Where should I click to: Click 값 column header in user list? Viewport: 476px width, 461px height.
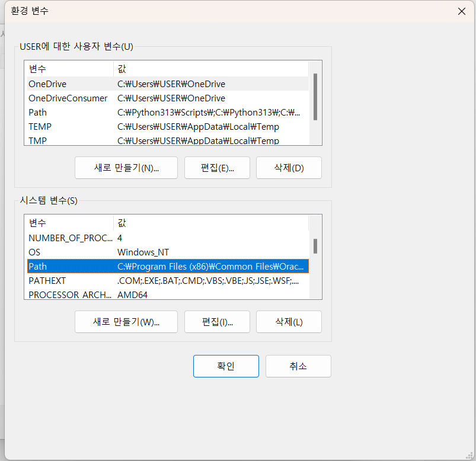[x=211, y=69]
